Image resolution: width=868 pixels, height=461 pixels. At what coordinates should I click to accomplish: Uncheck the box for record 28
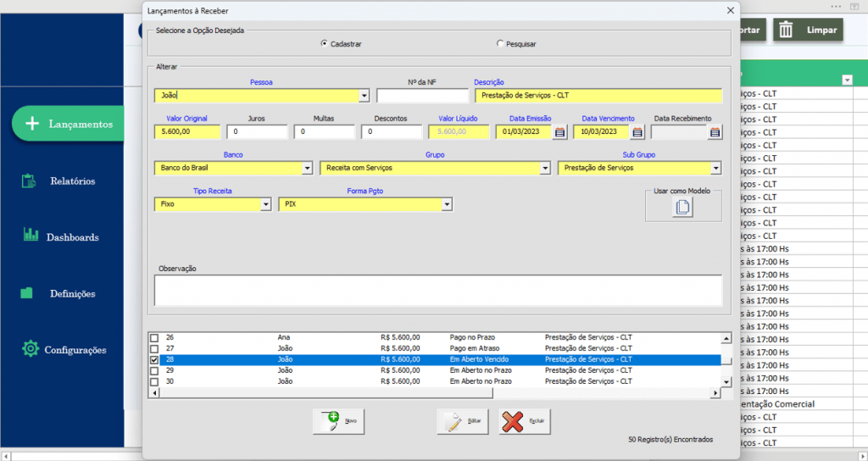click(154, 359)
